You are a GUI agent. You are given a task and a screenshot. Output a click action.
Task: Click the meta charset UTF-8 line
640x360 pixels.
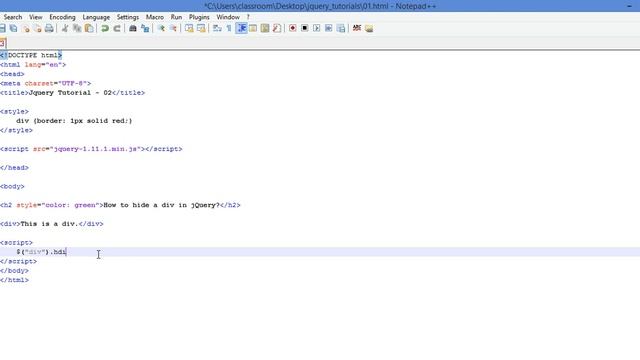tap(45, 83)
